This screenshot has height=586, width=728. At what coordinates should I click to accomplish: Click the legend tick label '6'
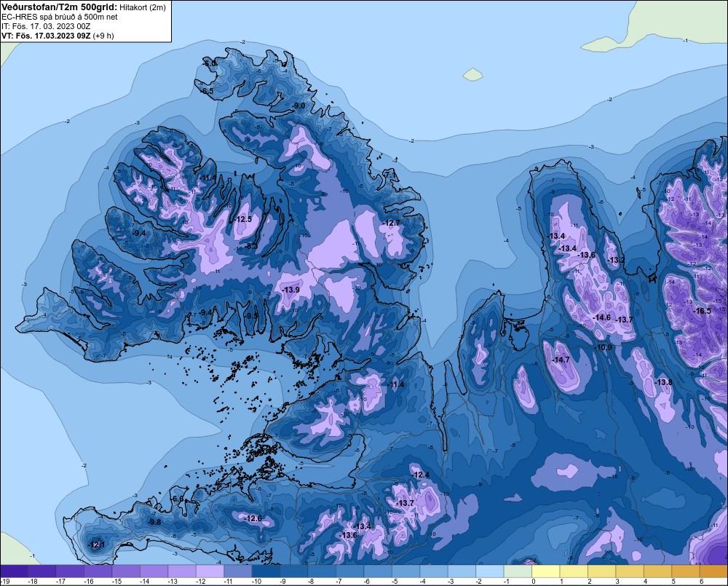click(701, 582)
